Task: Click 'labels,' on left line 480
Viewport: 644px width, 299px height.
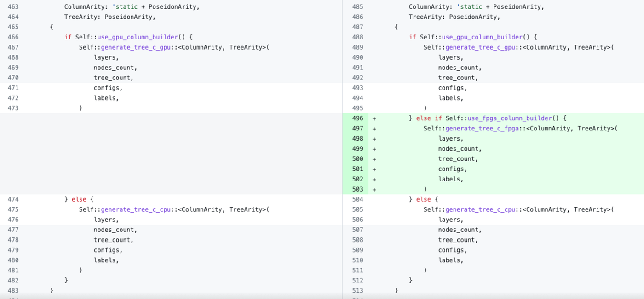Action: [106, 260]
